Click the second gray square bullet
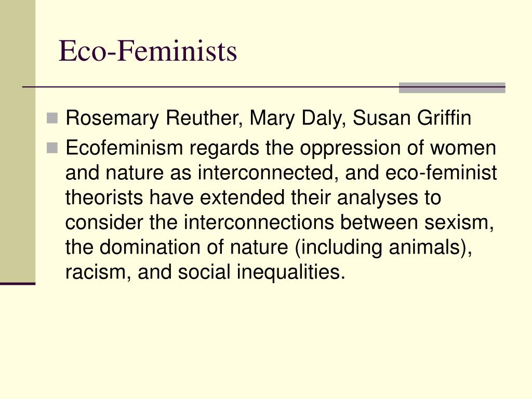This screenshot has width=532, height=399. (52, 148)
